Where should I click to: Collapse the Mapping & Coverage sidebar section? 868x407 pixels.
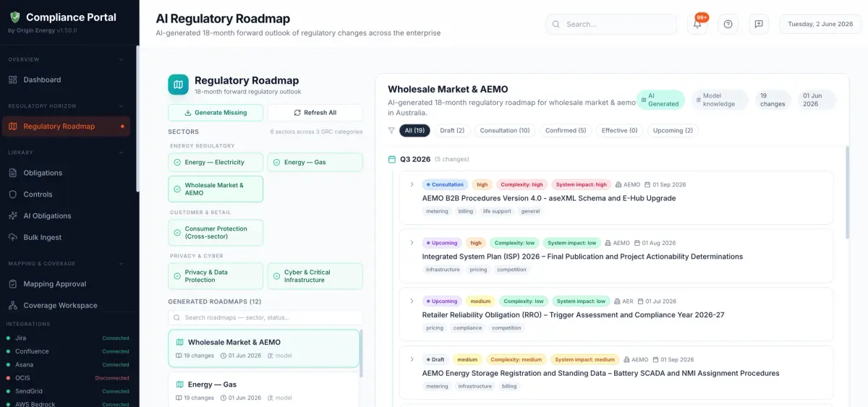click(x=122, y=264)
